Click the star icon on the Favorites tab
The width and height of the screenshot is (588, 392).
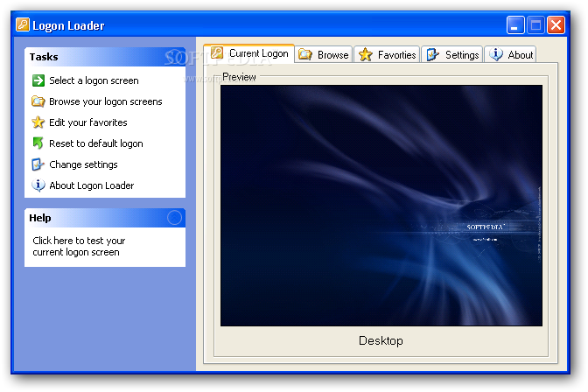[365, 55]
